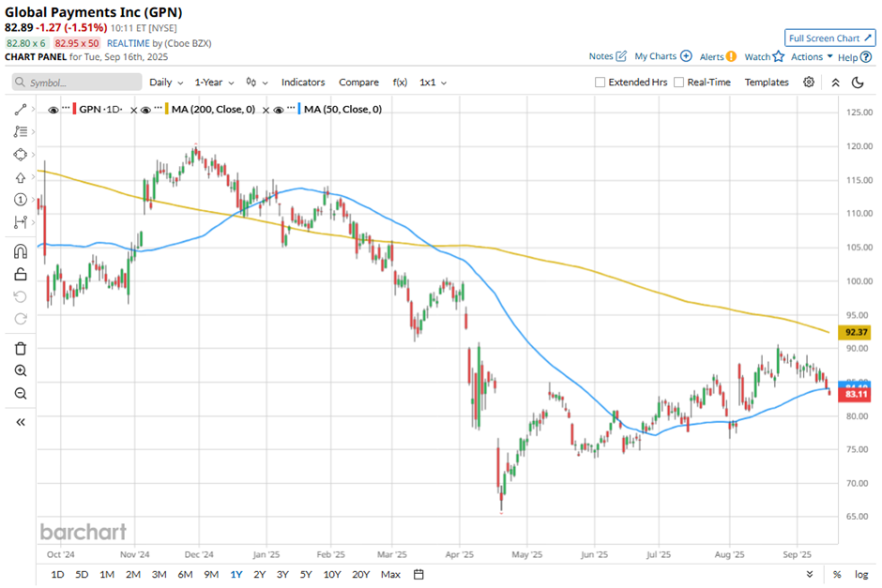Click the Compare button

pyautogui.click(x=358, y=83)
